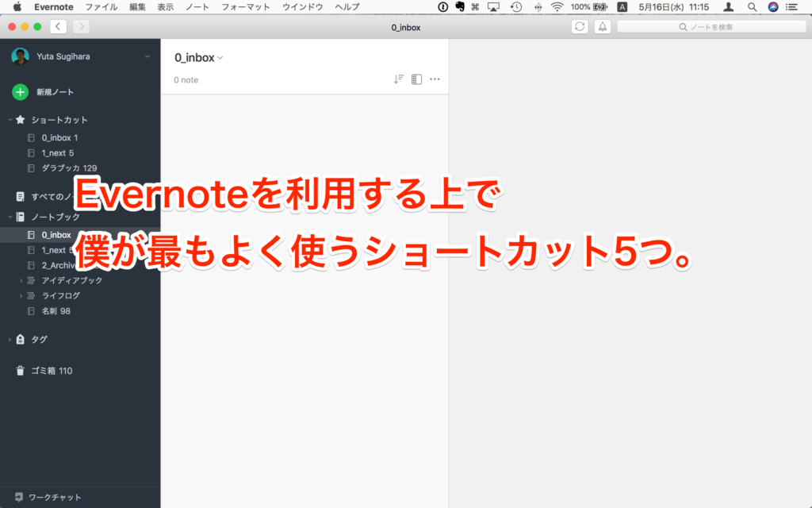Open the ウインドウ menu
Image resolution: width=812 pixels, height=508 pixels.
click(302, 6)
